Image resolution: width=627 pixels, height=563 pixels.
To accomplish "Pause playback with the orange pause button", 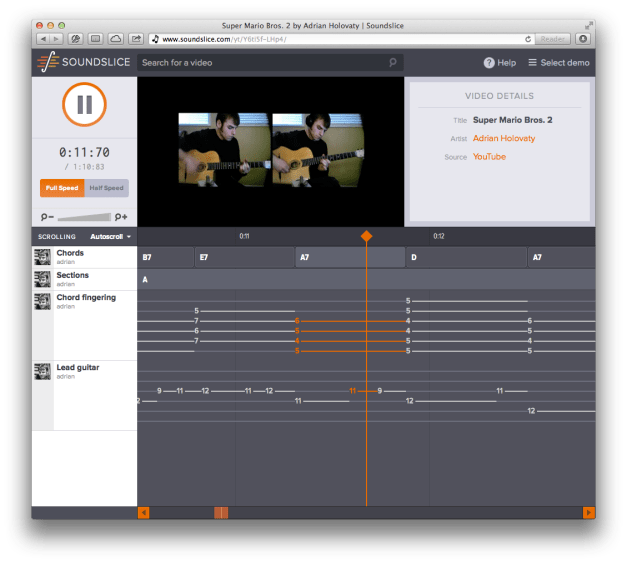I will point(84,105).
